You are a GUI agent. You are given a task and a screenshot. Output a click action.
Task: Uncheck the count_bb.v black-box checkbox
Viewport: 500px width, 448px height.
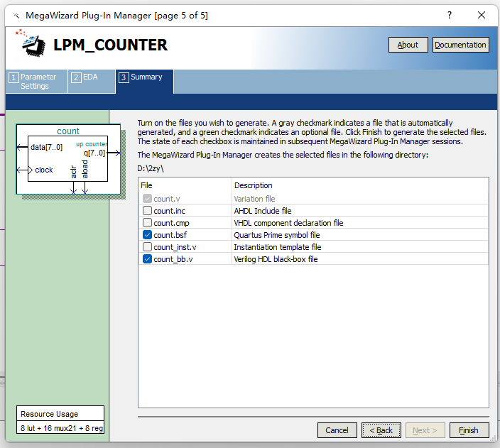(x=147, y=259)
